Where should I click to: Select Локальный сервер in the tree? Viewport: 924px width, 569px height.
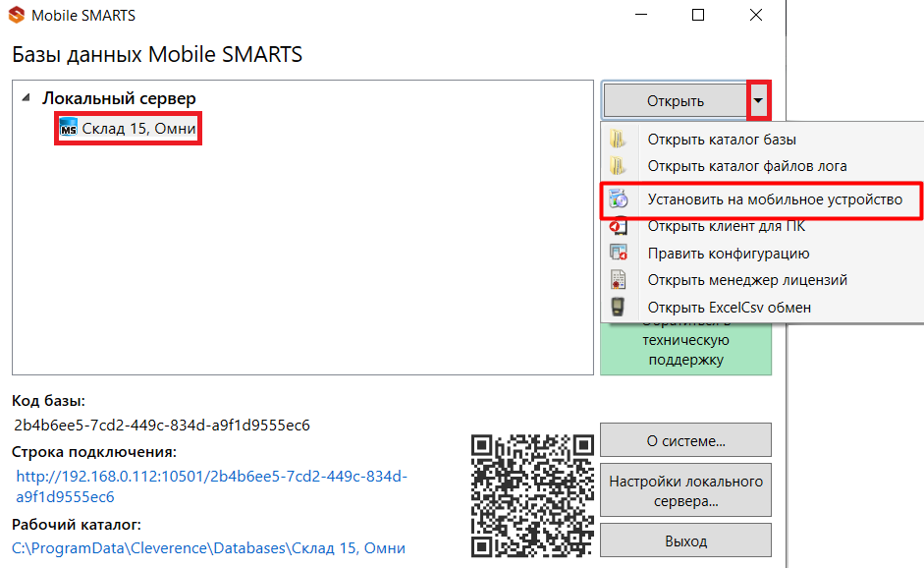[119, 98]
